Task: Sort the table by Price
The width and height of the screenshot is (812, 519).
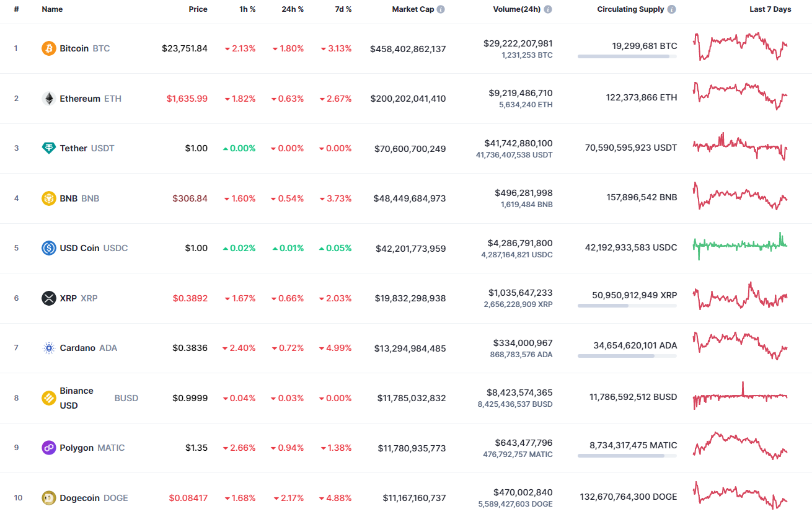Action: tap(198, 9)
